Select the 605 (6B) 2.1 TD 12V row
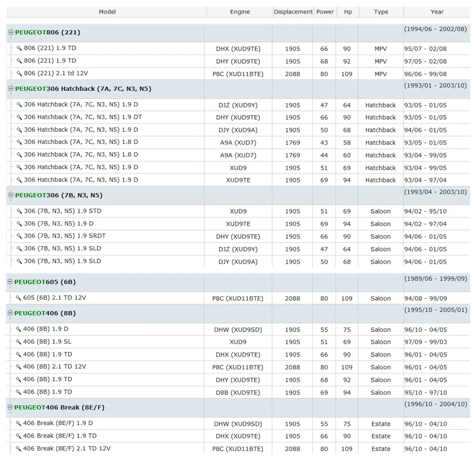Screen dimensions: 476x460 [x=239, y=298]
